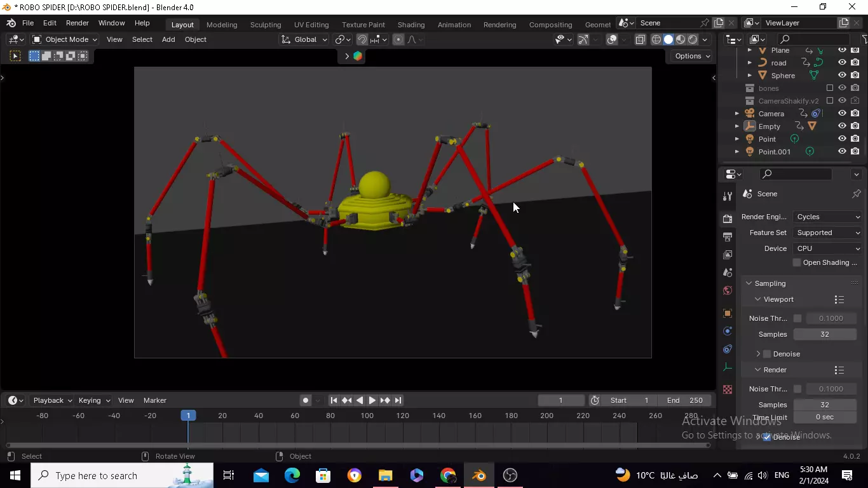Viewport: 868px width, 488px height.
Task: Enable Open Shading Language checkbox
Action: (797, 262)
